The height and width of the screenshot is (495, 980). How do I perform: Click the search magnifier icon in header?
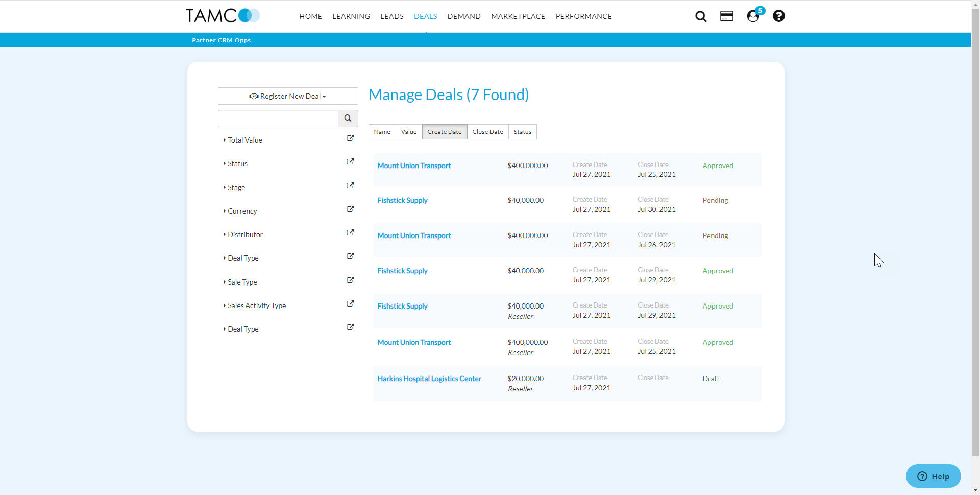(701, 16)
